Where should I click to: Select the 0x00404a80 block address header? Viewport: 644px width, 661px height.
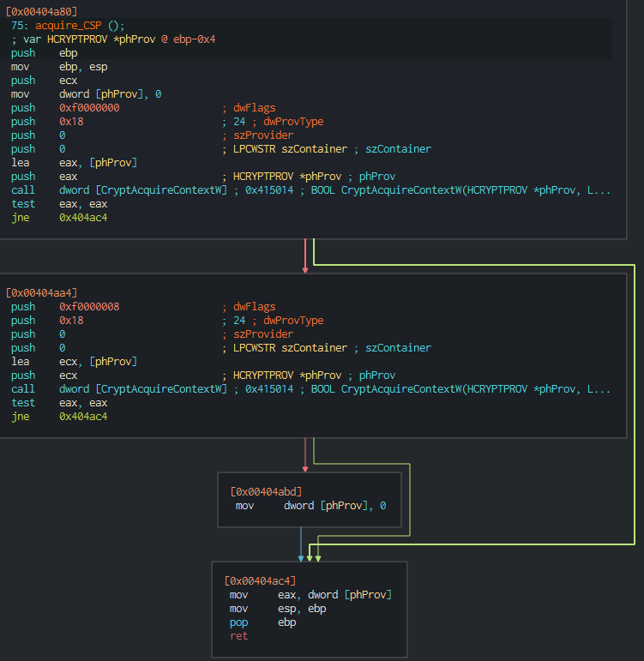41,12
